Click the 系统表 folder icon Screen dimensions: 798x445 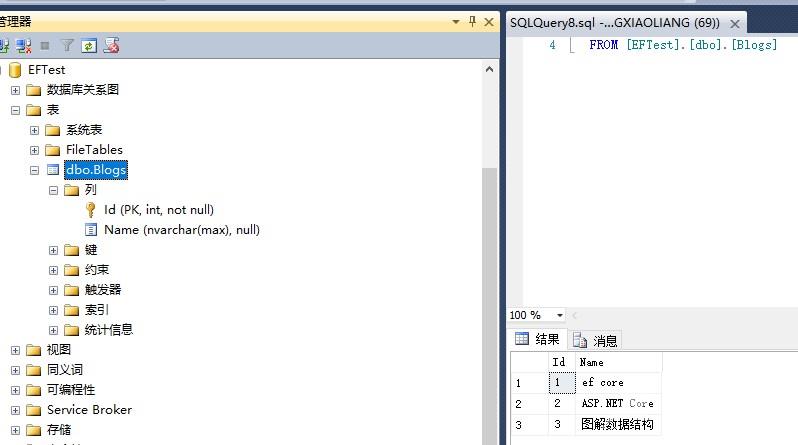pyautogui.click(x=52, y=130)
